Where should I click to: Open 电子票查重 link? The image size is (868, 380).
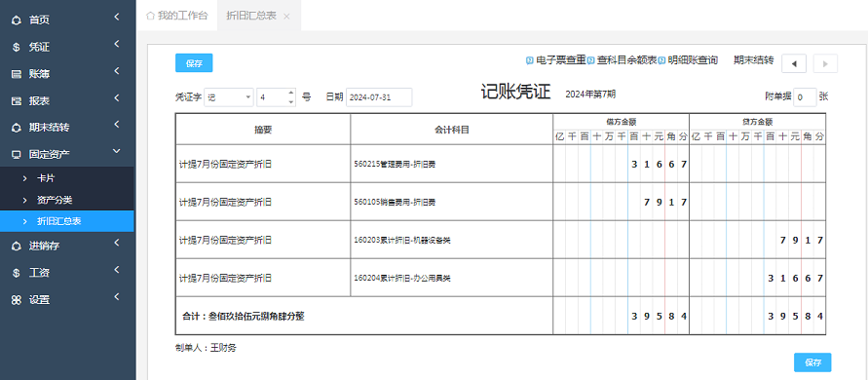(561, 59)
